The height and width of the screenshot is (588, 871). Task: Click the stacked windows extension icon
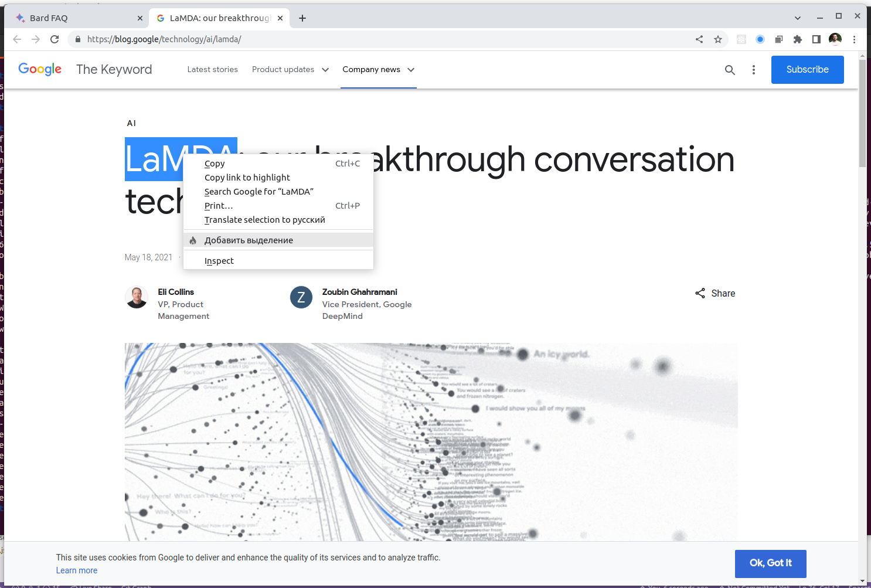(779, 39)
